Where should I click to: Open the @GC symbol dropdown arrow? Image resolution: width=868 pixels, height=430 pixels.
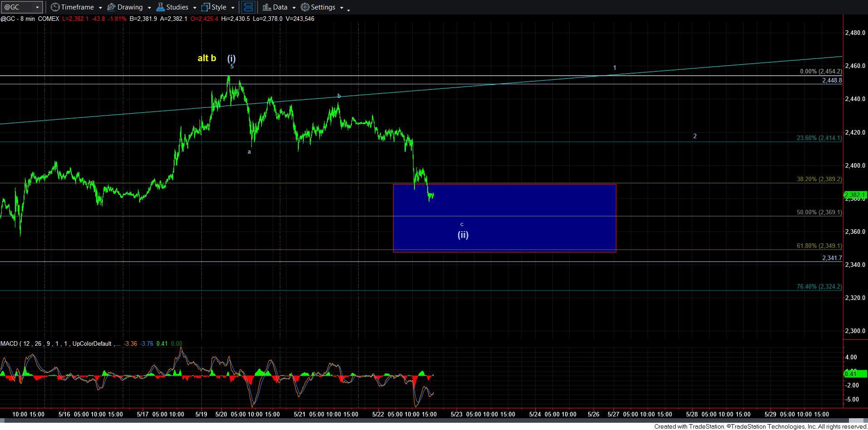pos(37,7)
